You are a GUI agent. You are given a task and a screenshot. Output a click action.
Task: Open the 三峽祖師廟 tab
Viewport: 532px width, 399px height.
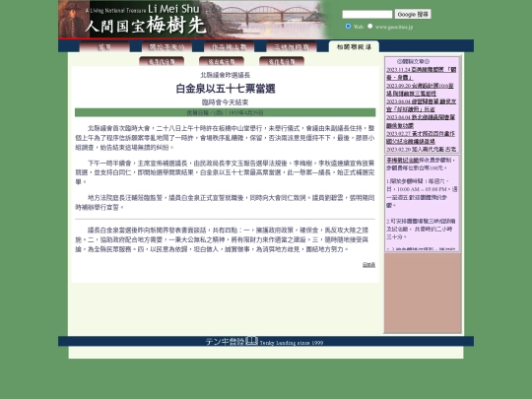pos(292,47)
